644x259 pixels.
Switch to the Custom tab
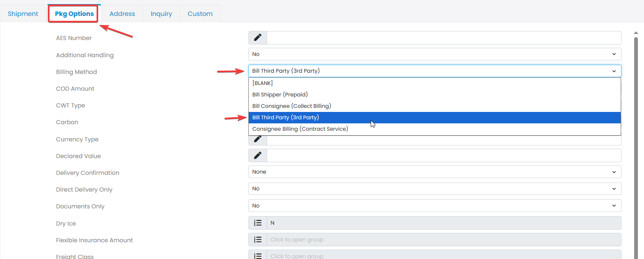click(x=200, y=13)
